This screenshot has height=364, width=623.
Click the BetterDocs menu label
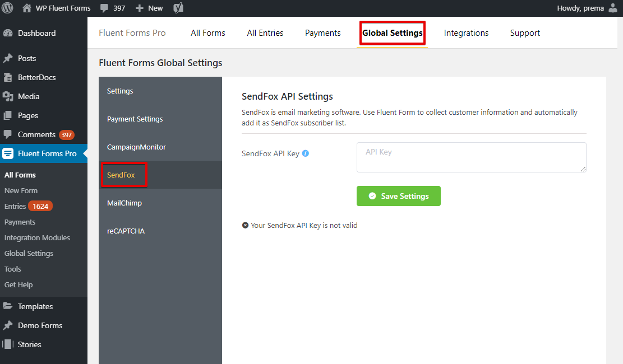36,77
